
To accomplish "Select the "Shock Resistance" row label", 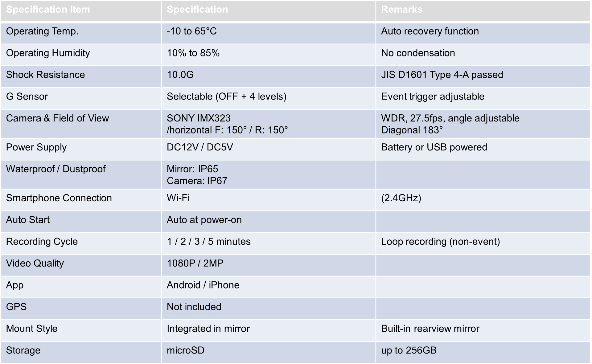I will [45, 75].
